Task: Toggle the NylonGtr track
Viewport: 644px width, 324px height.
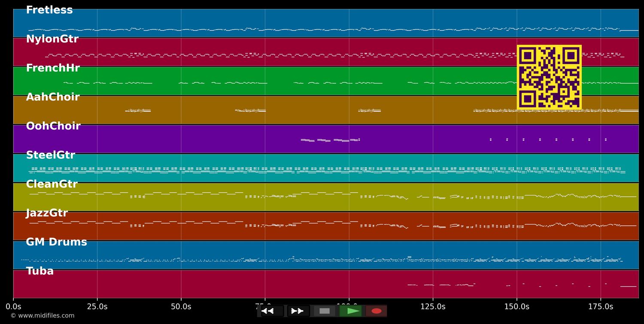Action: point(52,39)
